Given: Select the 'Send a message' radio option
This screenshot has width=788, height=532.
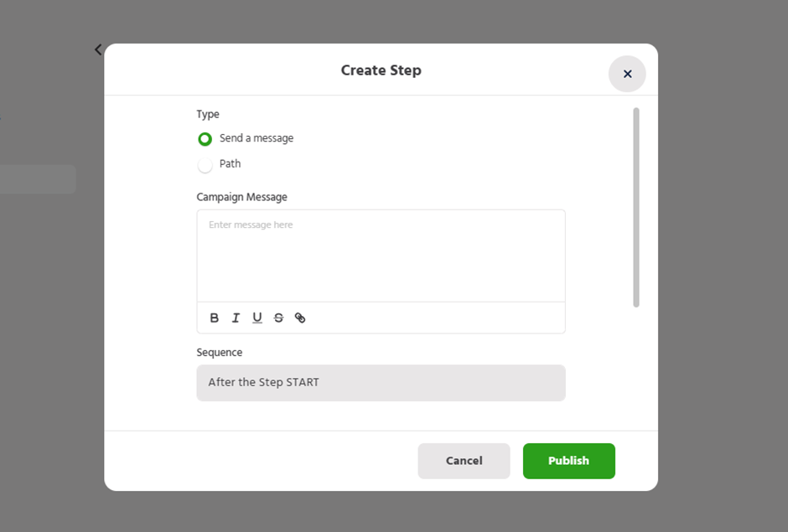Looking at the screenshot, I should [205, 139].
